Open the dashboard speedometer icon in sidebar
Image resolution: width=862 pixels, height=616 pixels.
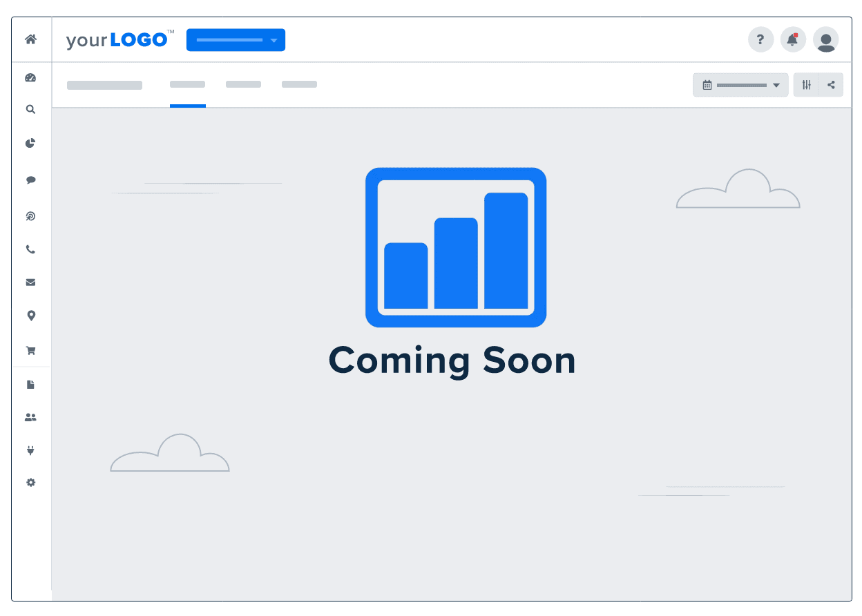(30, 77)
